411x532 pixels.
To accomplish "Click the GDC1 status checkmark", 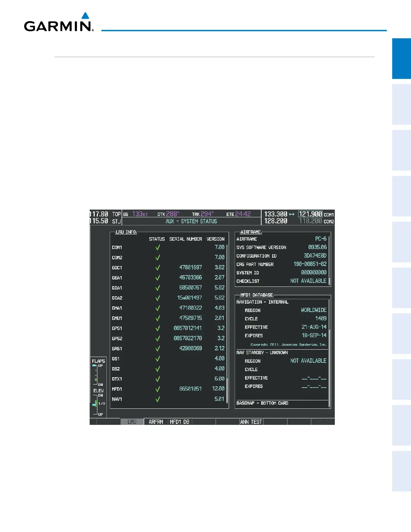I will (157, 268).
